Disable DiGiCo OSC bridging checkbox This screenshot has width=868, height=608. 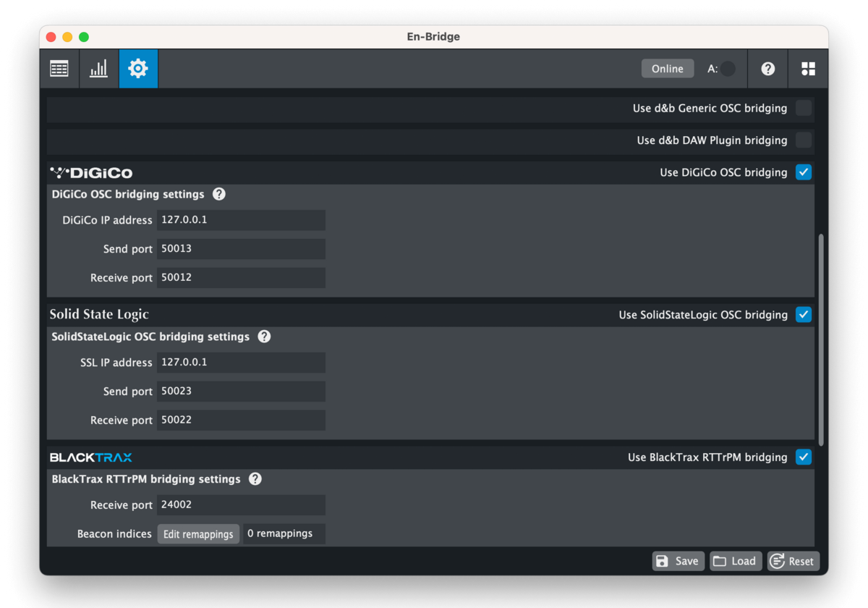803,172
